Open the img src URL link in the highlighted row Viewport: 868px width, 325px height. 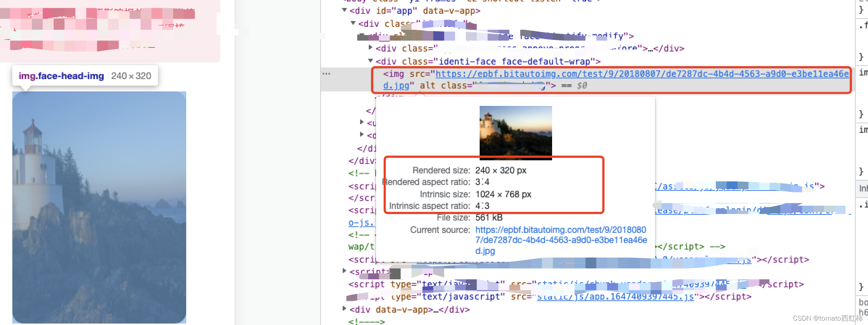point(616,79)
